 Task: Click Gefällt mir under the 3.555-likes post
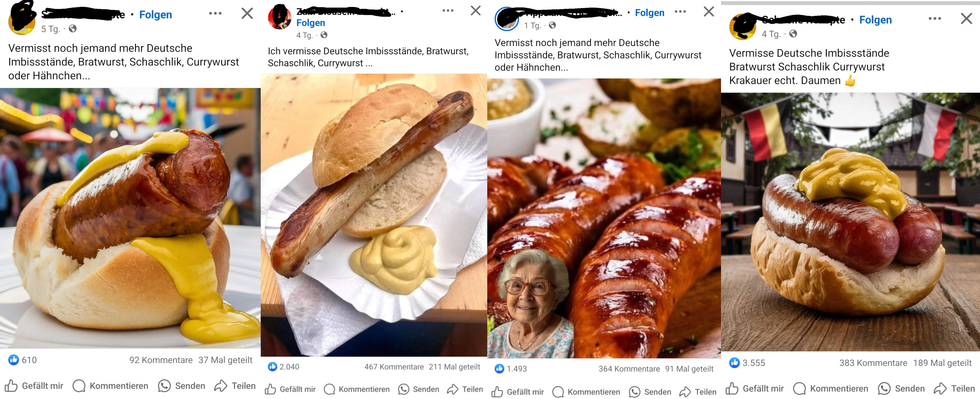click(755, 388)
